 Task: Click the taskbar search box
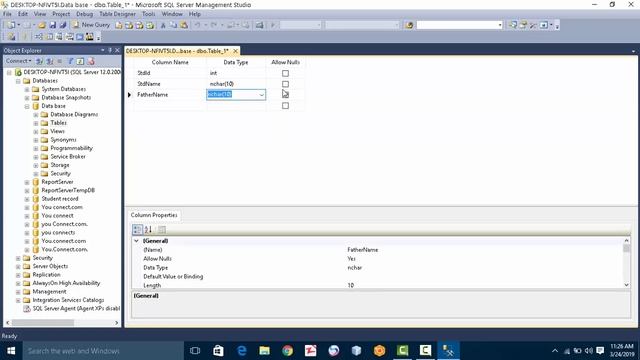click(103, 351)
